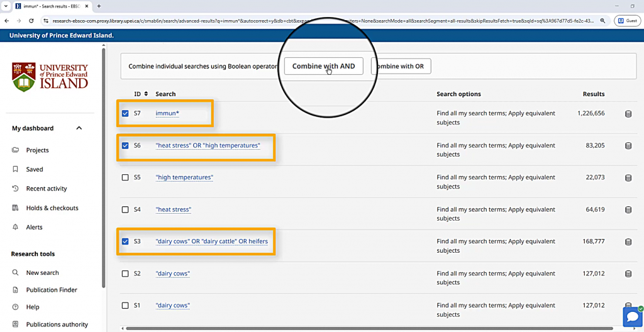Image resolution: width=644 pixels, height=332 pixels.
Task: Collapse the My dashboard section
Action: 79,128
